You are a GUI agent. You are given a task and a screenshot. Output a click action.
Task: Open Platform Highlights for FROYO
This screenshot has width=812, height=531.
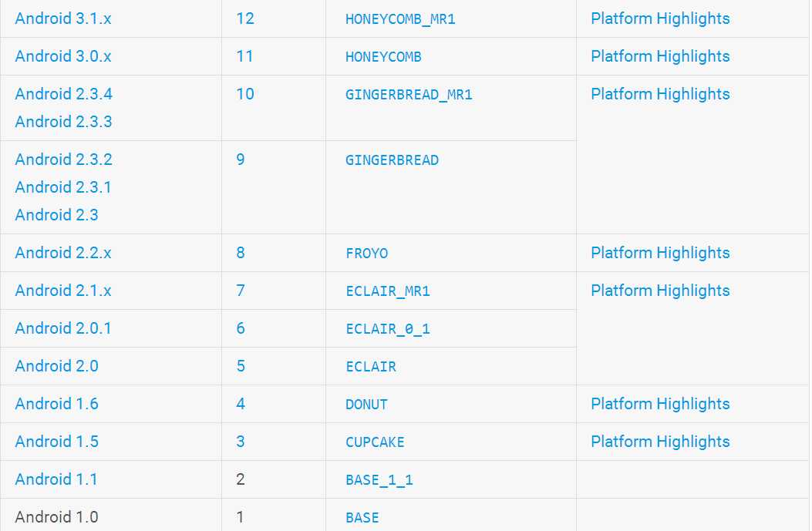tap(660, 253)
